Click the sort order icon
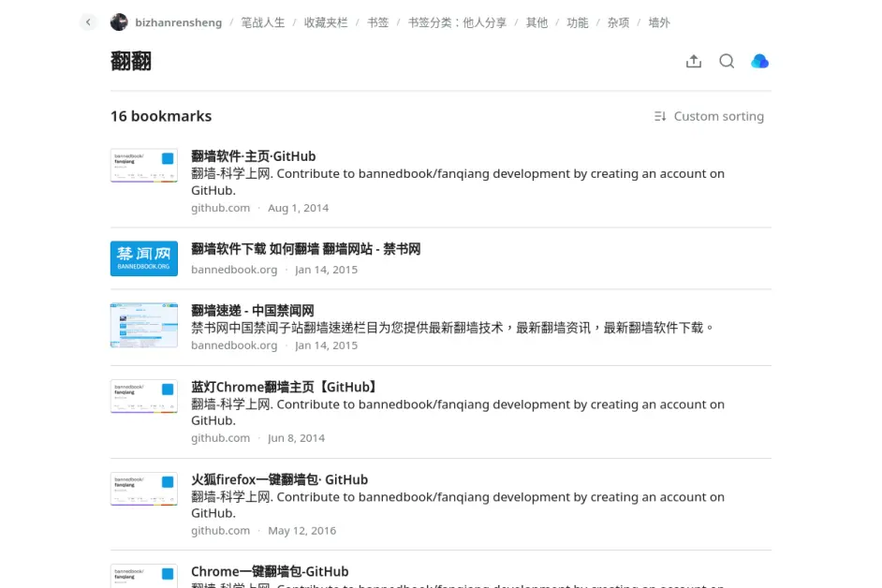The width and height of the screenshot is (882, 588). (660, 116)
